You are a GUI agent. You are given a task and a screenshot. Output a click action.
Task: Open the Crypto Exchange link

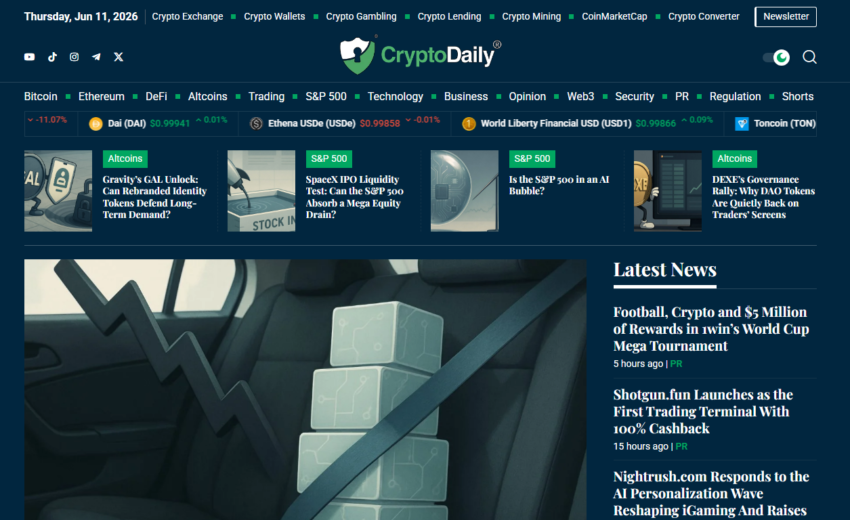click(187, 17)
